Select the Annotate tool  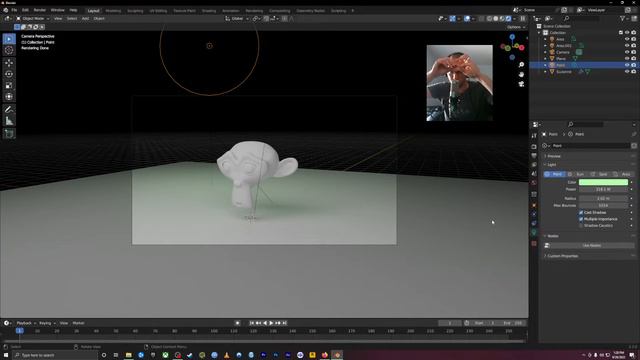click(9, 109)
